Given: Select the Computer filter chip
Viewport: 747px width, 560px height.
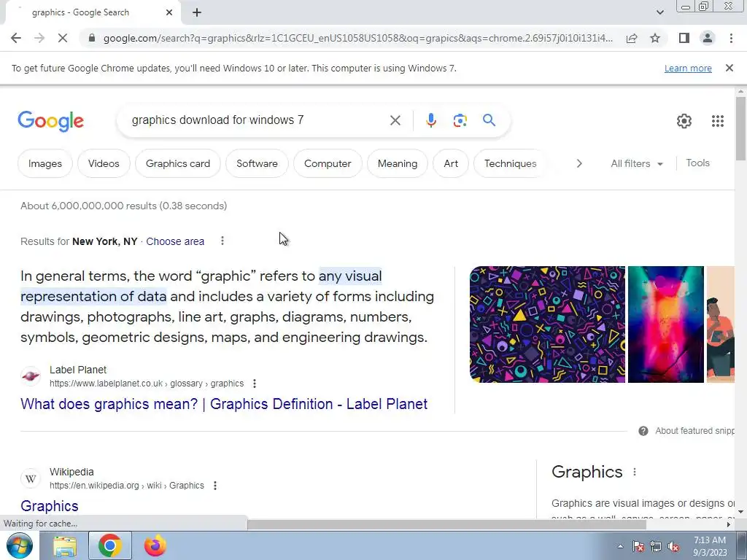Looking at the screenshot, I should pyautogui.click(x=328, y=163).
